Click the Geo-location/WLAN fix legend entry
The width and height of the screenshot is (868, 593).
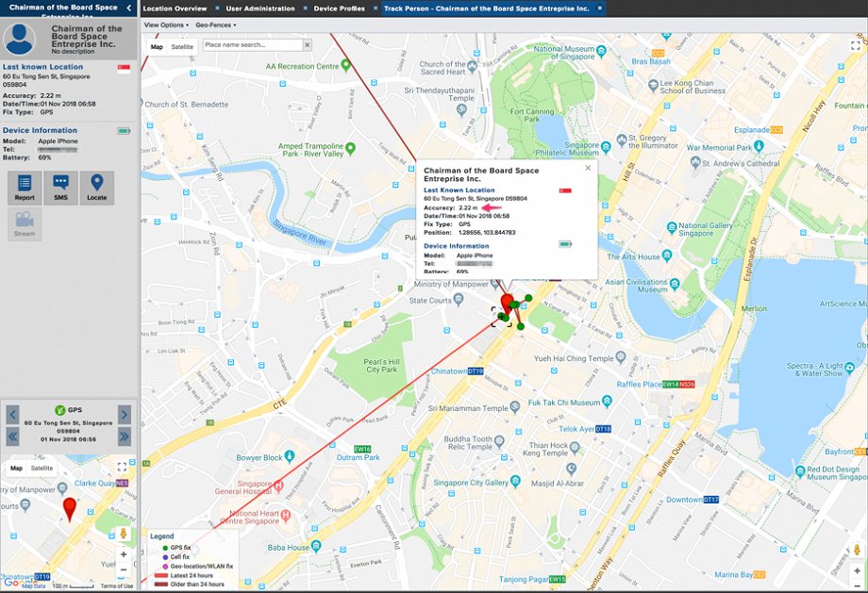197,567
